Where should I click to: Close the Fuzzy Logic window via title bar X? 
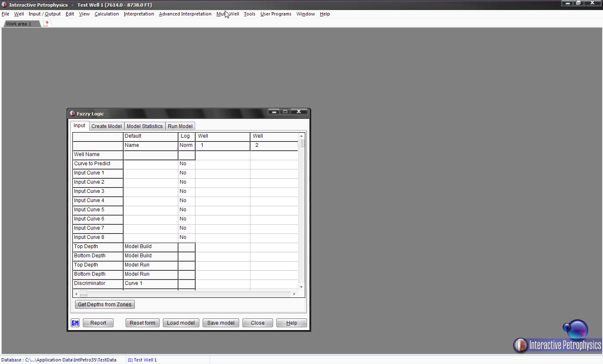tap(299, 112)
